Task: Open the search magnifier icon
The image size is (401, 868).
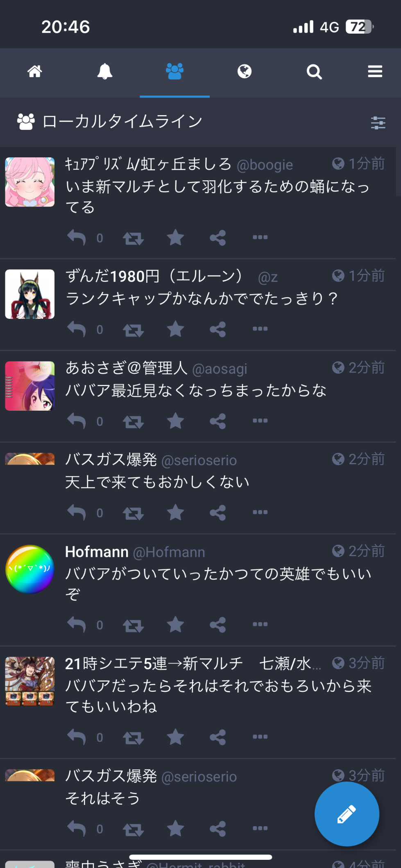Action: pyautogui.click(x=314, y=72)
